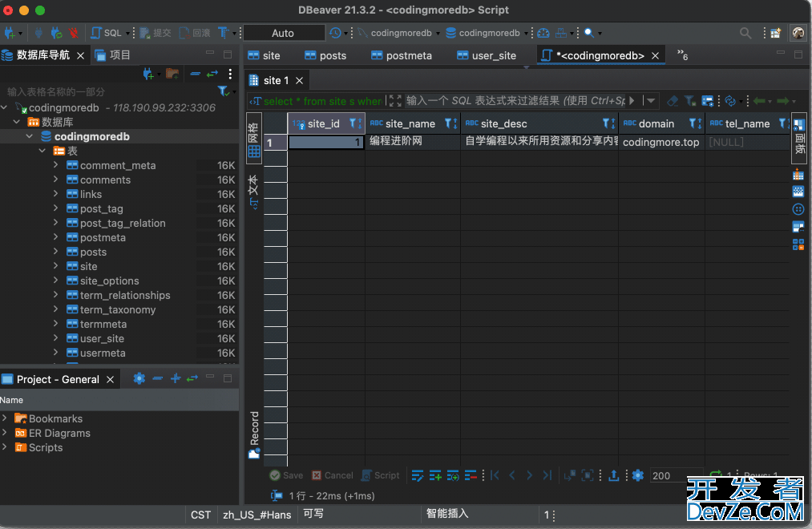Click the SQL filter expression field
Screen dimensions: 812x529
pos(515,101)
